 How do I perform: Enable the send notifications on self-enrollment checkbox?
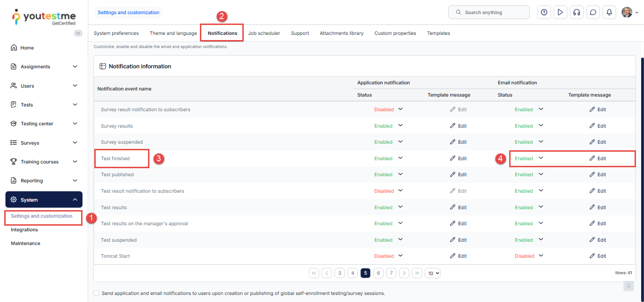click(x=97, y=293)
